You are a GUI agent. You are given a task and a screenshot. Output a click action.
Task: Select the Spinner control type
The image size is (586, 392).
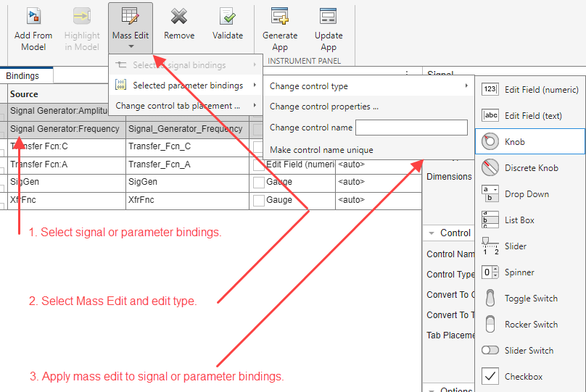coord(530,272)
